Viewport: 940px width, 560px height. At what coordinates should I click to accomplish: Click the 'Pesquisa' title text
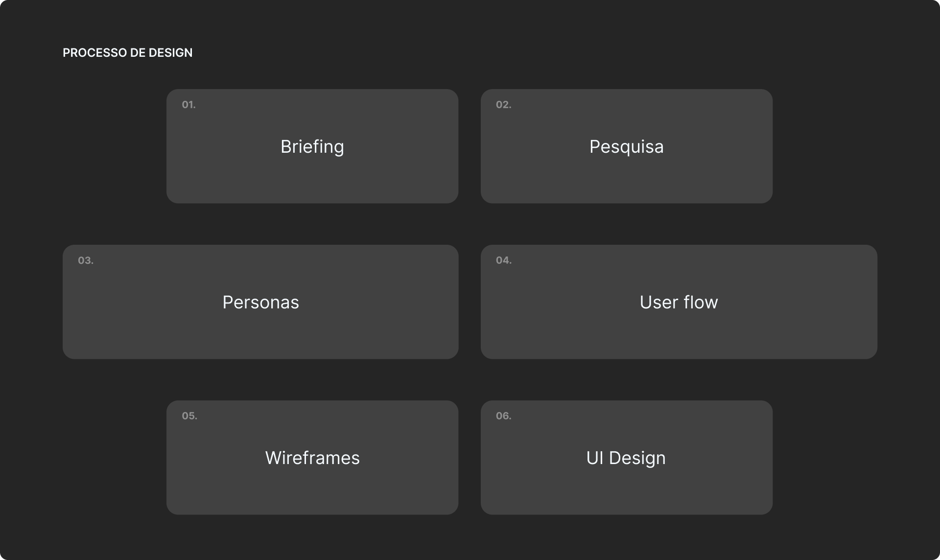point(626,147)
